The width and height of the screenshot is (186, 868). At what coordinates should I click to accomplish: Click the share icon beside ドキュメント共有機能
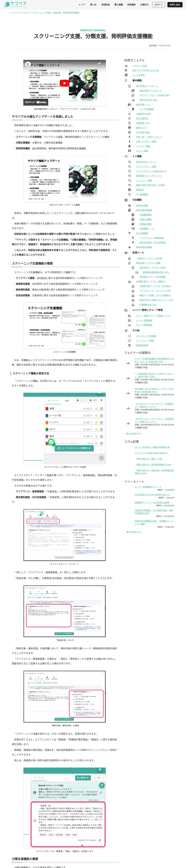(129, 336)
